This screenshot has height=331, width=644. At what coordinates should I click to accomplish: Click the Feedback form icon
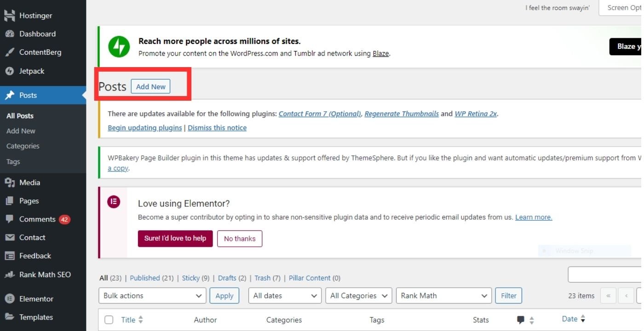coord(9,256)
